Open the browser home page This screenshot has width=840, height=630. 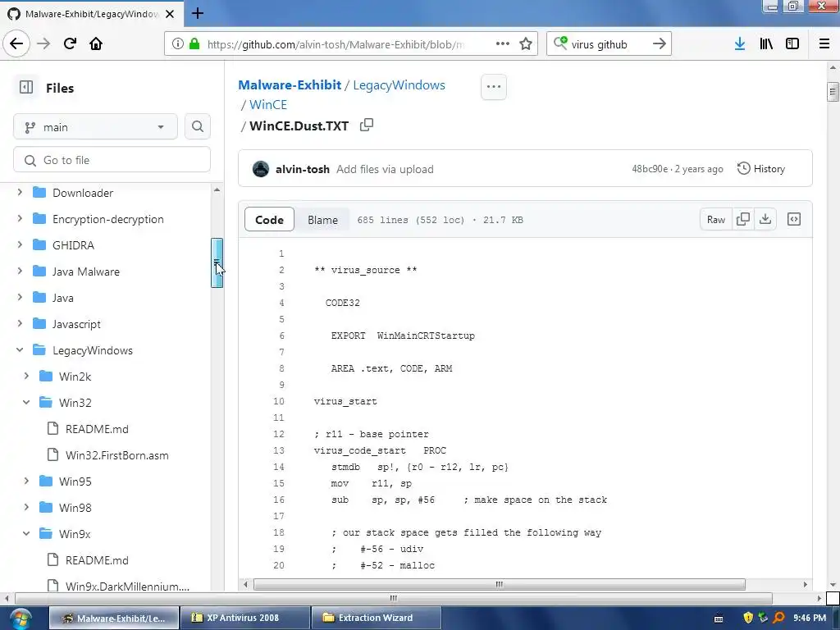tap(96, 43)
